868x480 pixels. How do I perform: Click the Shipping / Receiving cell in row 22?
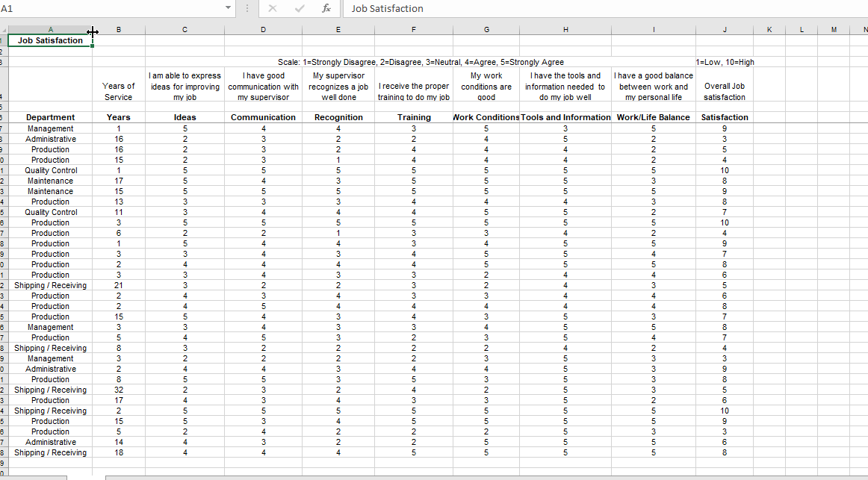coord(50,285)
